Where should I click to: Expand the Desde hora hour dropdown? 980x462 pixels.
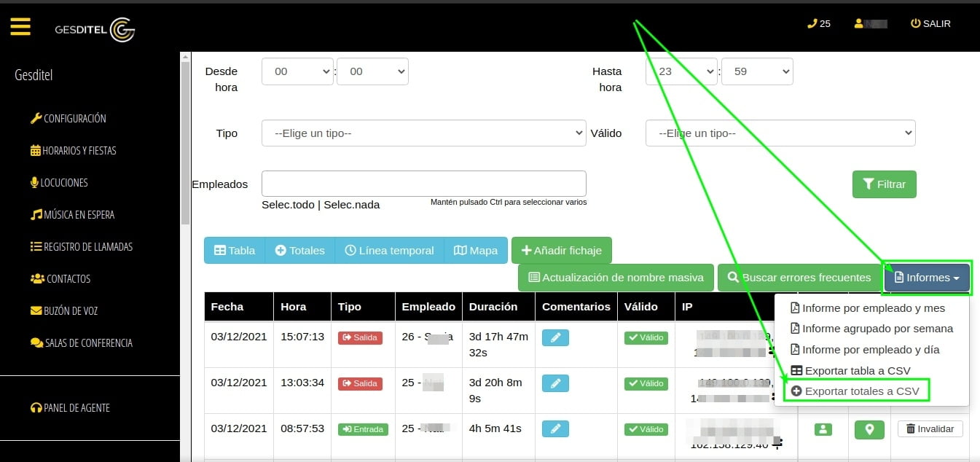coord(297,71)
